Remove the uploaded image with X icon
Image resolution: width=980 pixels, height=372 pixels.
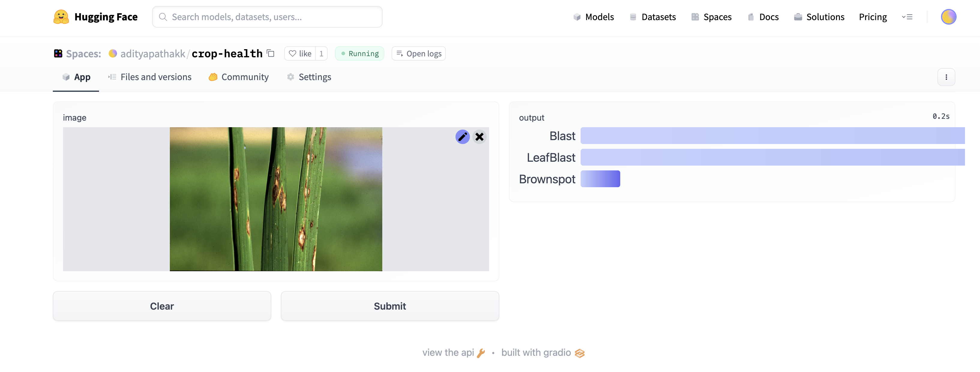click(479, 136)
